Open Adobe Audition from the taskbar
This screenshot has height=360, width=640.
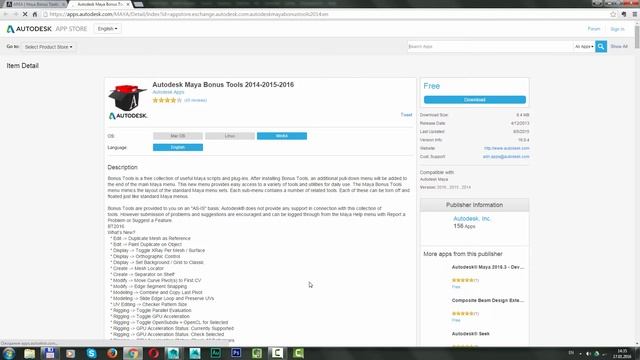pyautogui.click(x=216, y=353)
